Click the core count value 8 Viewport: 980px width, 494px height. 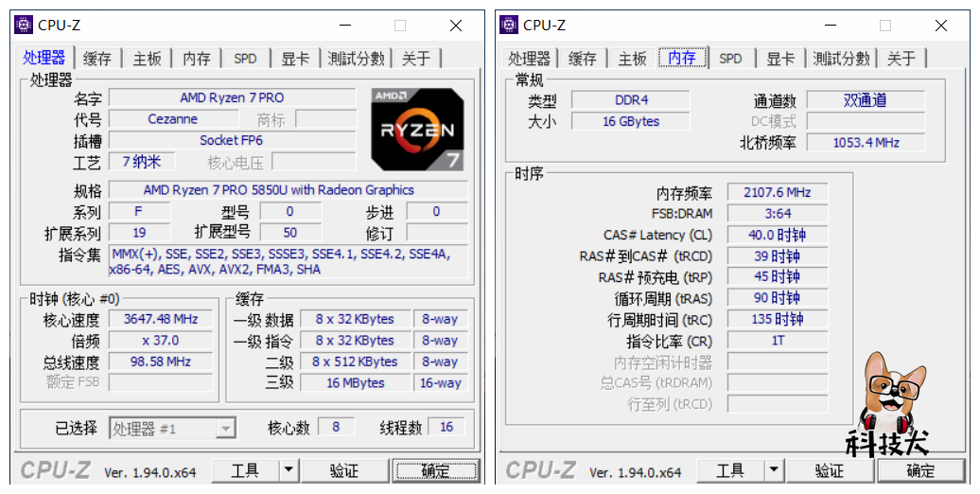pyautogui.click(x=336, y=427)
